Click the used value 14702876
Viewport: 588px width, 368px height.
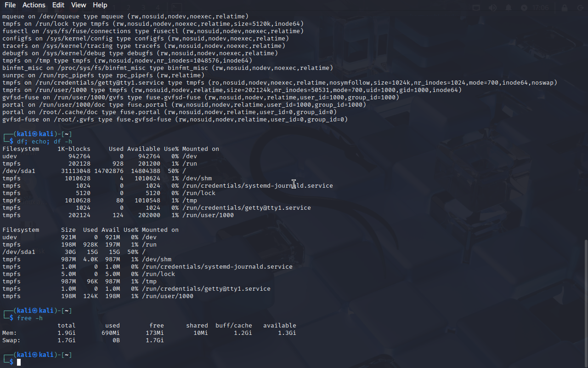pyautogui.click(x=109, y=171)
